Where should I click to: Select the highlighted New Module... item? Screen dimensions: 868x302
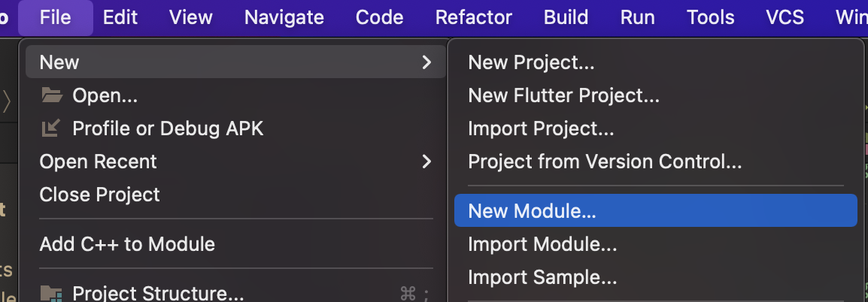point(655,211)
